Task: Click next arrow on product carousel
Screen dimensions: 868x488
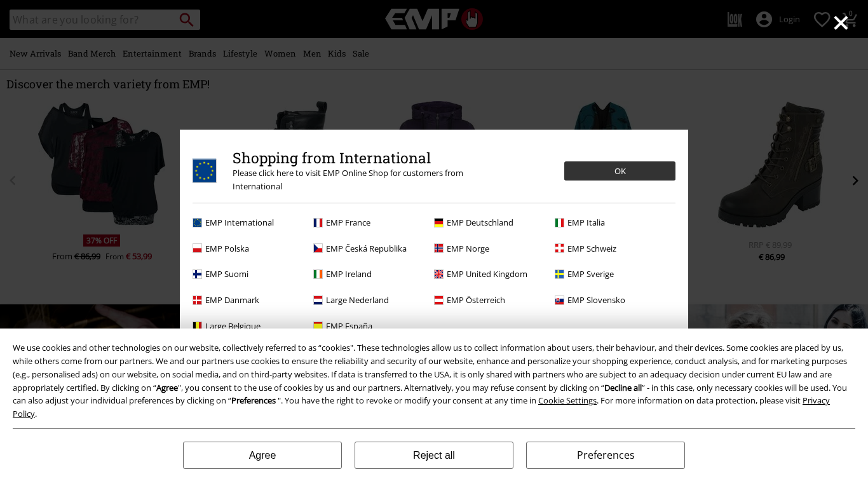Action: point(855,180)
